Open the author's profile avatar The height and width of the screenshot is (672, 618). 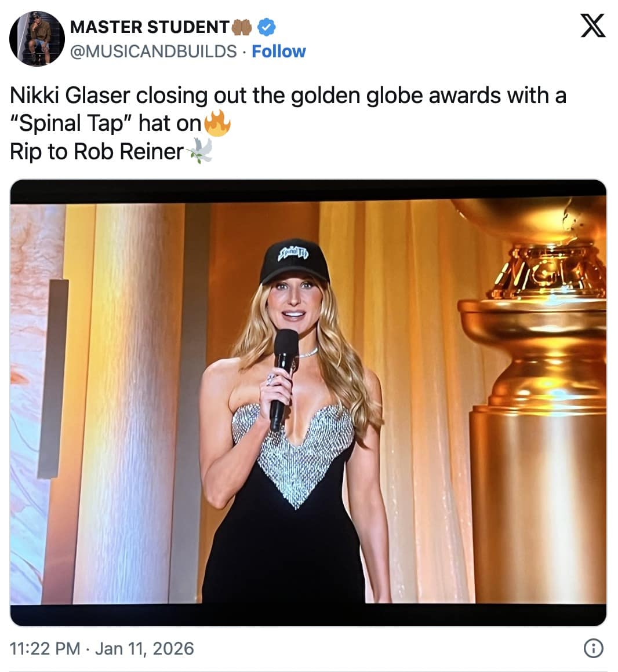point(37,38)
